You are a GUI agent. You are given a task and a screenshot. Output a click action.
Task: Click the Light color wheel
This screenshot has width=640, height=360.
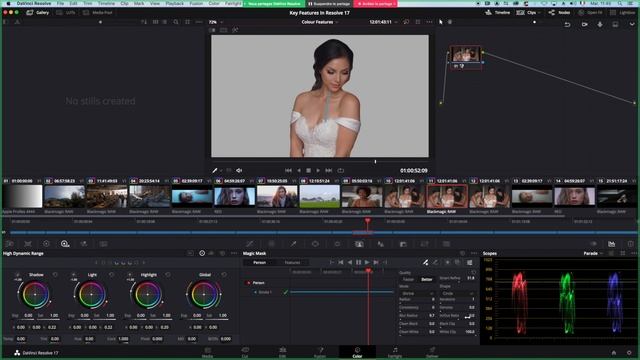[x=91, y=294]
